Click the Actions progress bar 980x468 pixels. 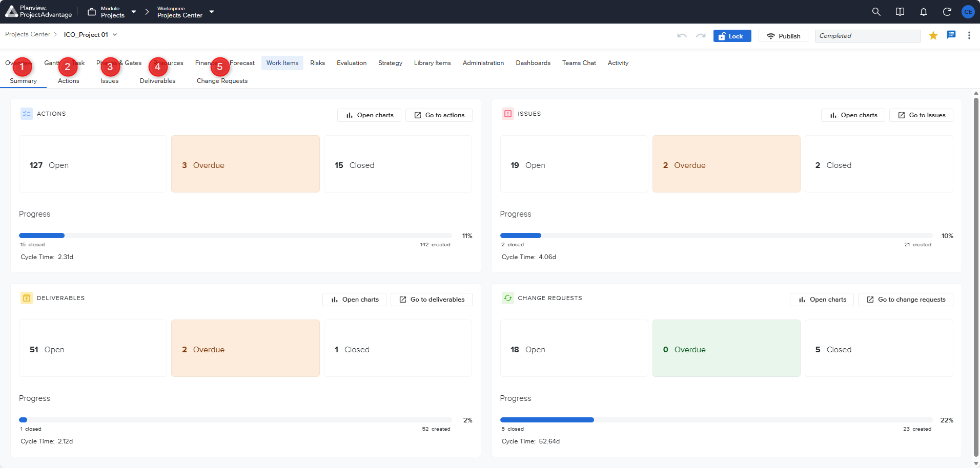[x=235, y=236]
